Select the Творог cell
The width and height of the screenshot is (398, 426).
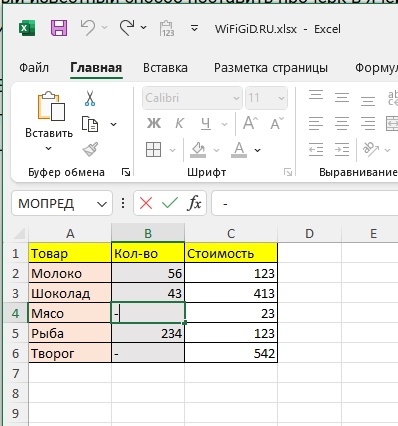click(x=70, y=353)
